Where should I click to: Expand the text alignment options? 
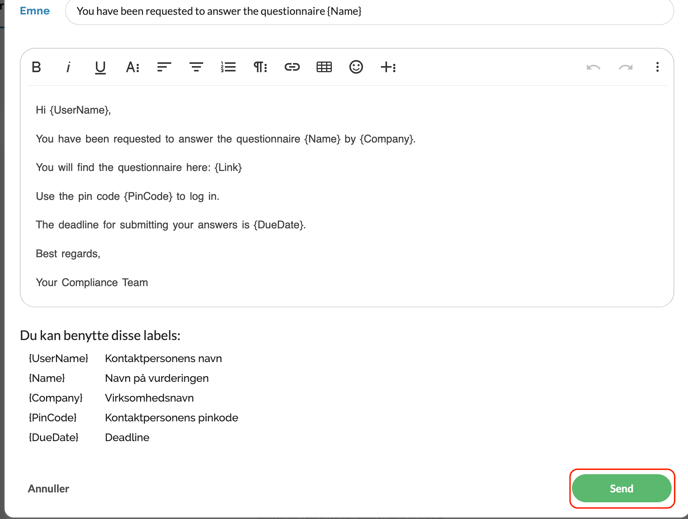[x=164, y=67]
